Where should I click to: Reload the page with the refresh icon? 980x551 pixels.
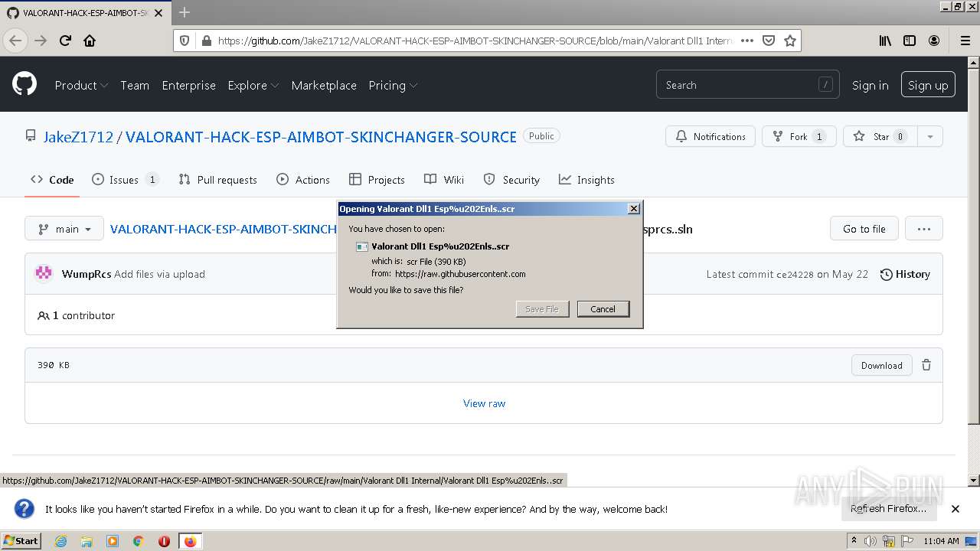click(65, 41)
